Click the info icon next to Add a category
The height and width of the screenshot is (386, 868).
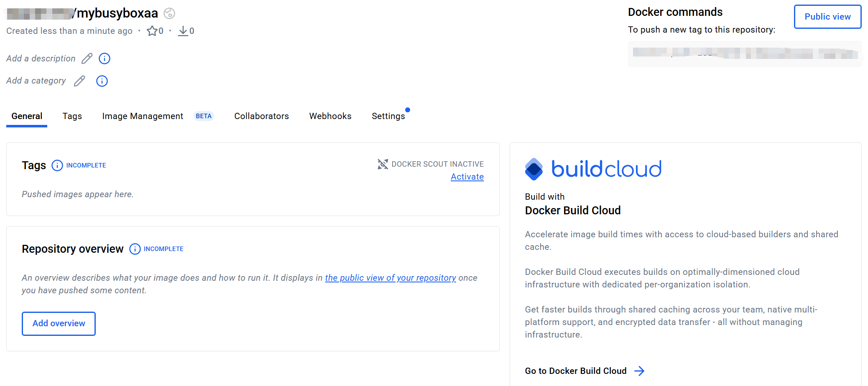click(102, 81)
